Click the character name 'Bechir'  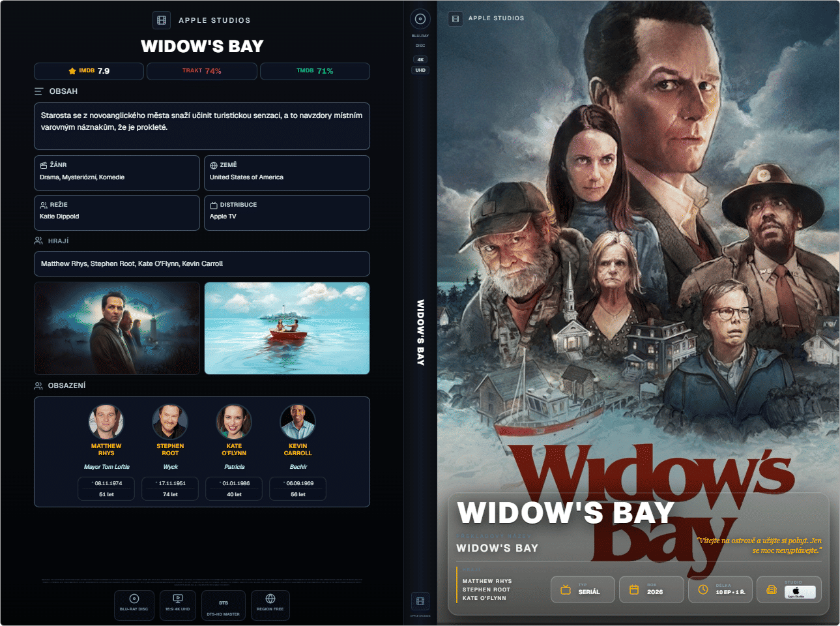point(298,467)
